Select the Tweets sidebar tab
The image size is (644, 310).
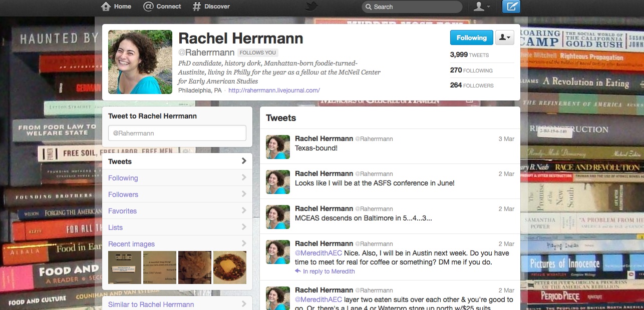[x=177, y=161]
